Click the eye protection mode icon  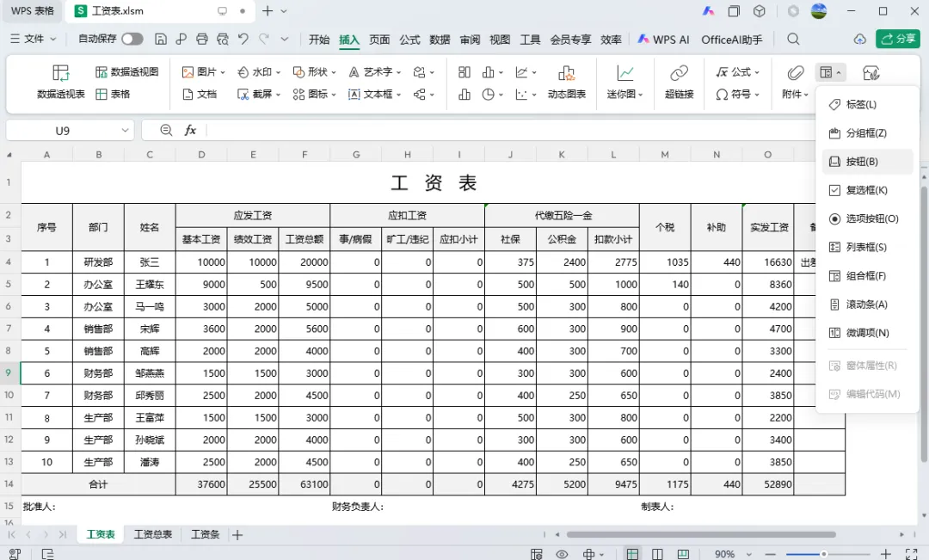pyautogui.click(x=562, y=554)
